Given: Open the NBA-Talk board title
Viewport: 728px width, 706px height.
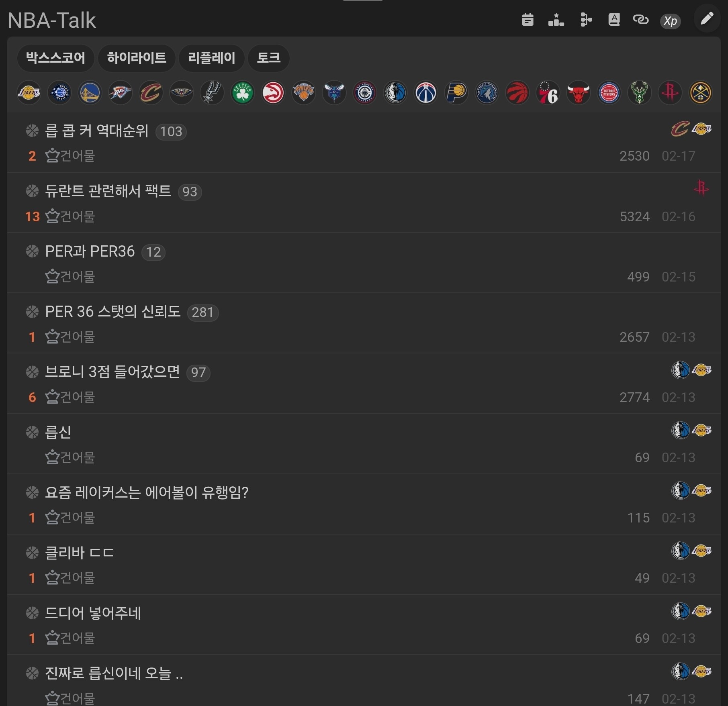Looking at the screenshot, I should pos(52,20).
